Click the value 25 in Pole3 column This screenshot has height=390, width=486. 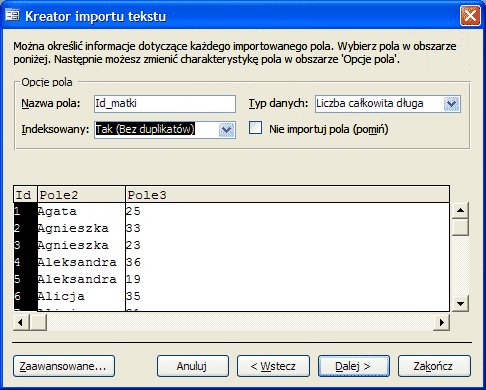point(133,211)
